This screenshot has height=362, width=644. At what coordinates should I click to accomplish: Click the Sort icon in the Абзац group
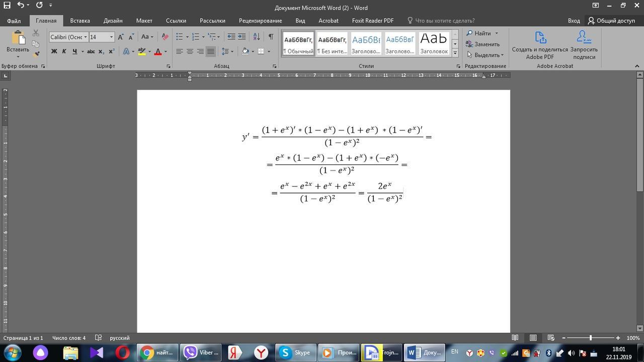click(x=256, y=37)
